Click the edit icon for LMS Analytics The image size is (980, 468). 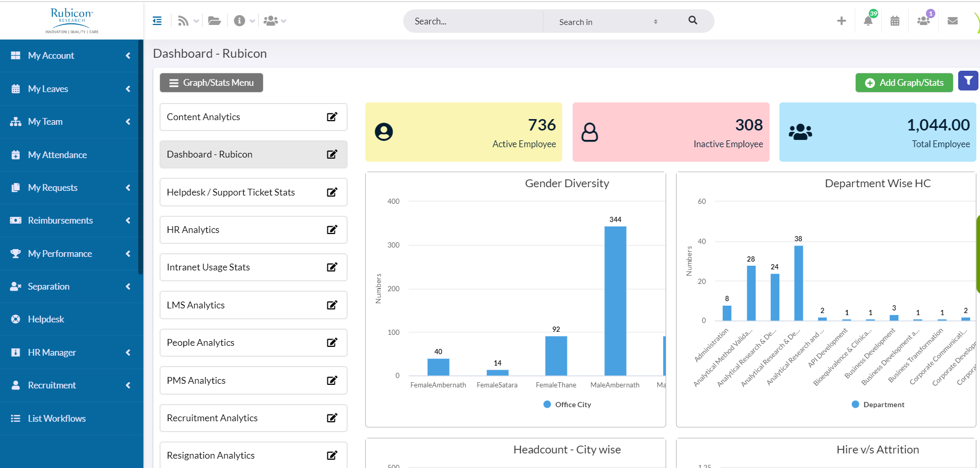pos(332,305)
